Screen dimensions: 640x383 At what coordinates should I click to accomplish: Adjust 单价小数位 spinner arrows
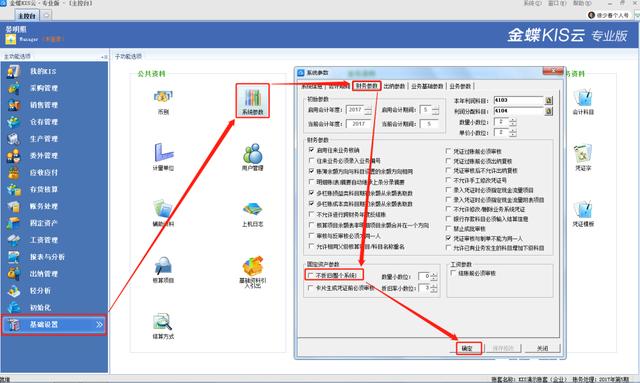coord(513,133)
